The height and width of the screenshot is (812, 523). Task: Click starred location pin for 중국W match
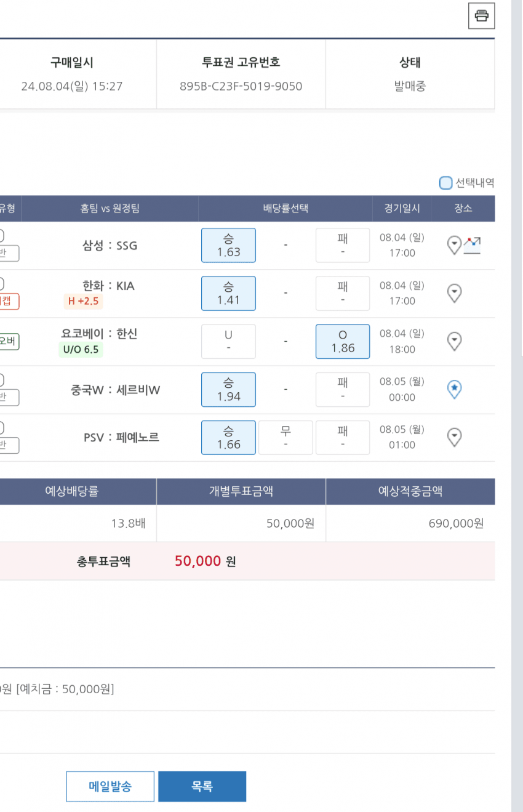point(454,389)
